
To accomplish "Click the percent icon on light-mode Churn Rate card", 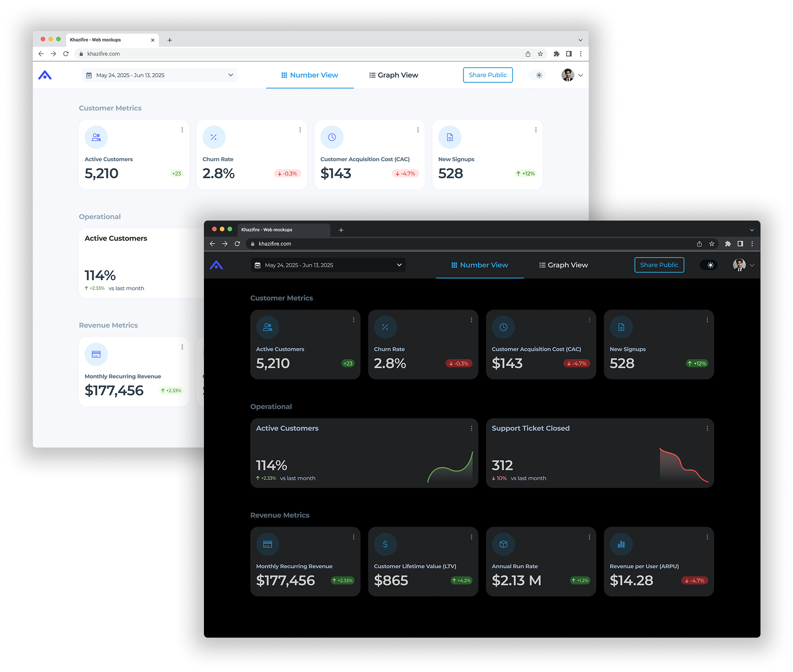I will pyautogui.click(x=214, y=137).
